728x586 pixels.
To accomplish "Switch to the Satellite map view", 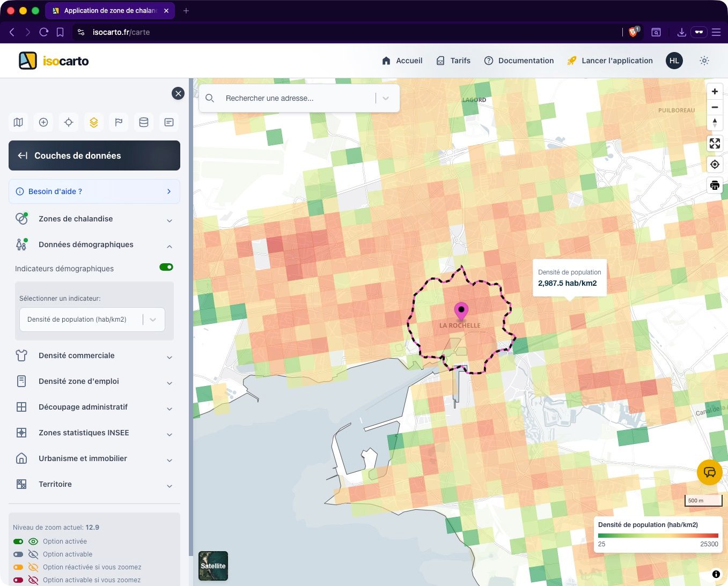I will pos(213,566).
